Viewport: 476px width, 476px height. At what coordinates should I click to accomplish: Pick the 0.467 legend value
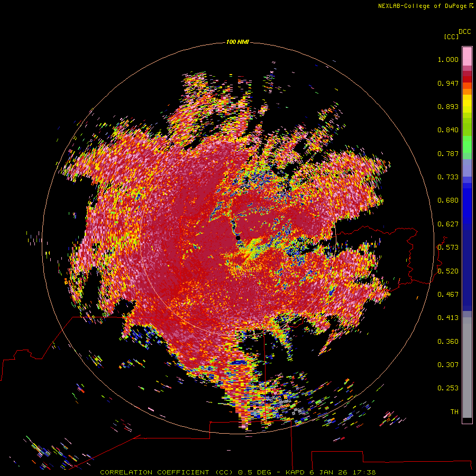click(x=448, y=295)
